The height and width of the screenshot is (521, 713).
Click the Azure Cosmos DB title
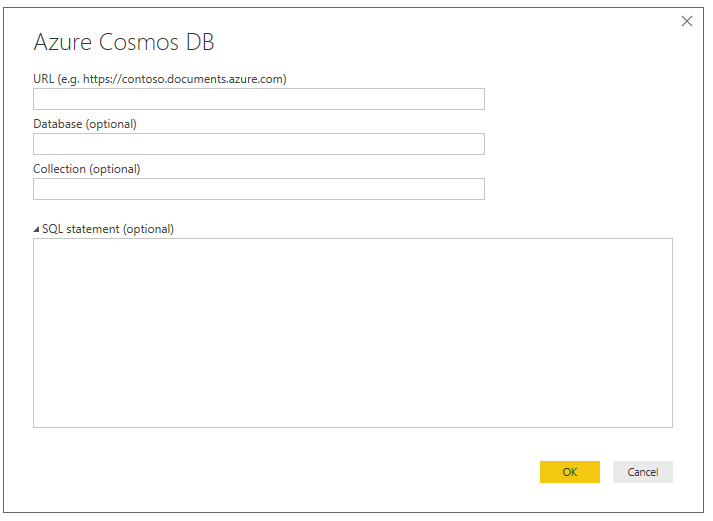[x=124, y=42]
